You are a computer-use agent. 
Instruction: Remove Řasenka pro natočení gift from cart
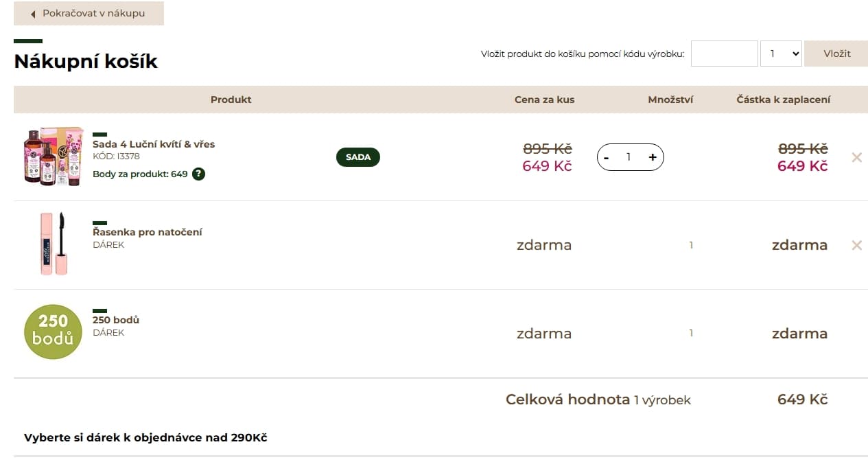pos(856,245)
